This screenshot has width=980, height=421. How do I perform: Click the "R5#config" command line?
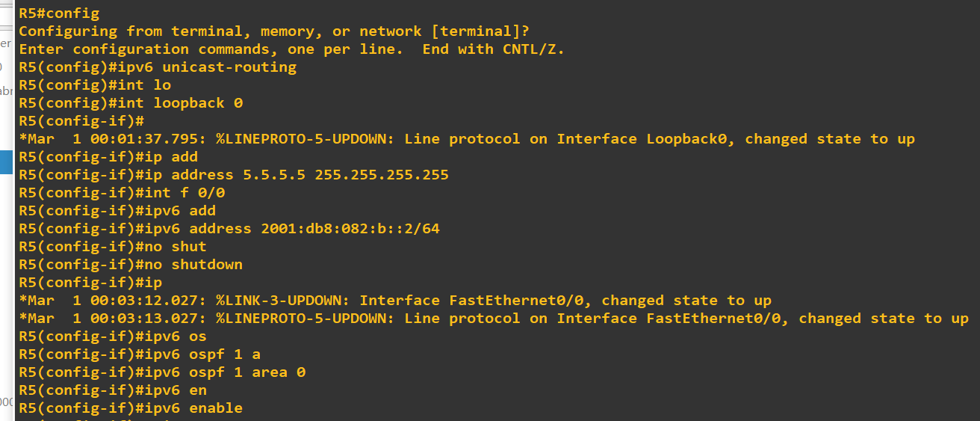[x=59, y=13]
